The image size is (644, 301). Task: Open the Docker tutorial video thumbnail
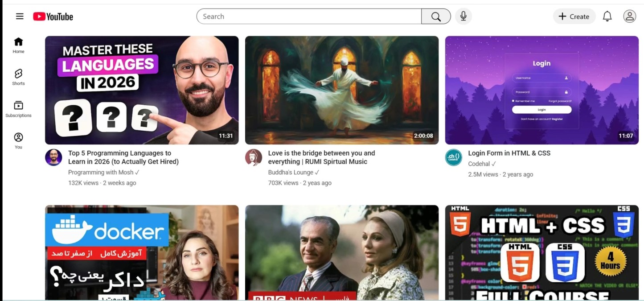click(142, 252)
